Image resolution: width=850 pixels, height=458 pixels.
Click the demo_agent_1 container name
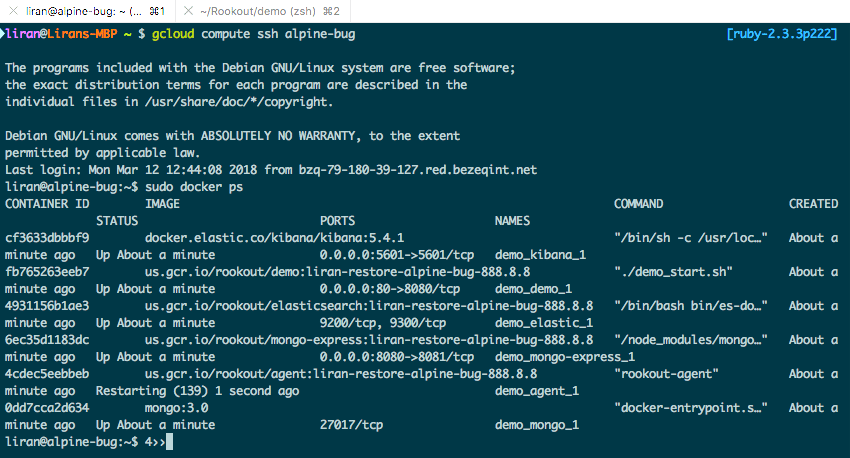(x=537, y=391)
